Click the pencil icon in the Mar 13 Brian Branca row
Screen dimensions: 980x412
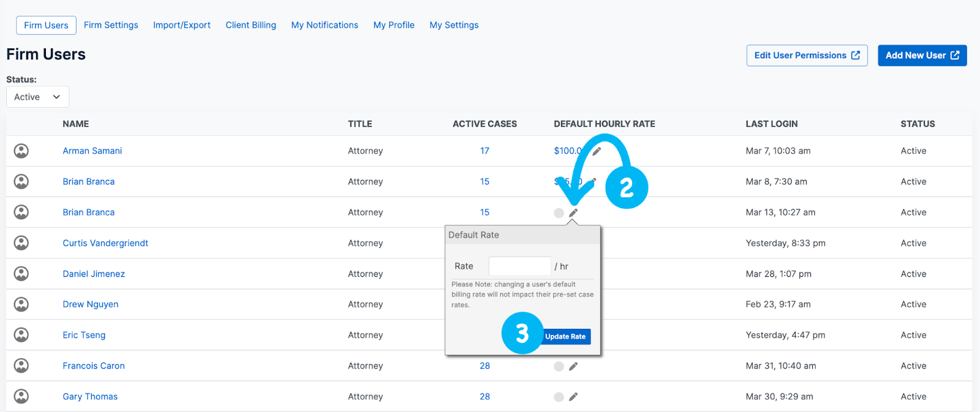tap(573, 212)
